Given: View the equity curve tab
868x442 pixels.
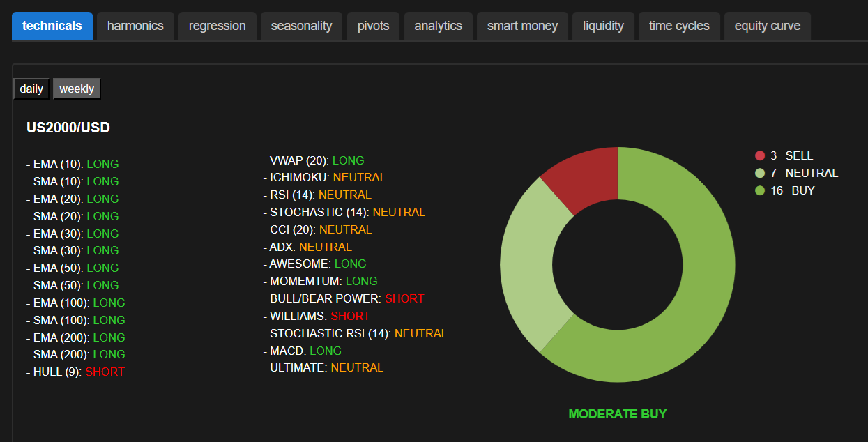Looking at the screenshot, I should pos(767,26).
